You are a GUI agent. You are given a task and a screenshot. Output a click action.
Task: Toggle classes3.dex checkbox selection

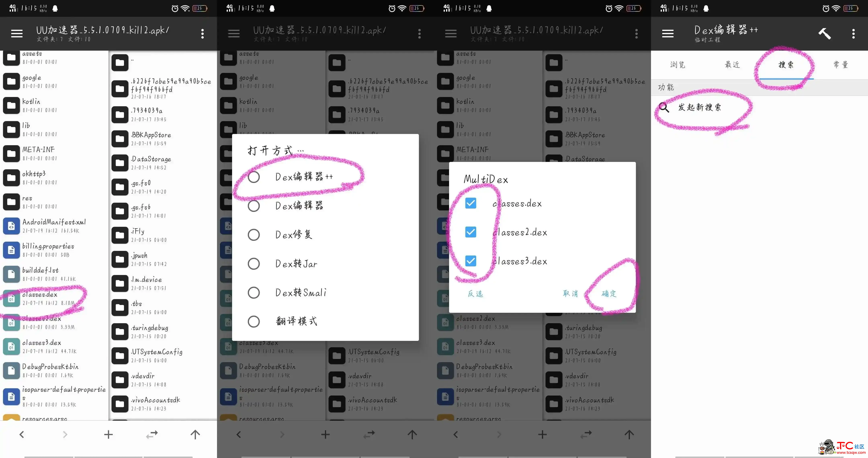point(471,261)
